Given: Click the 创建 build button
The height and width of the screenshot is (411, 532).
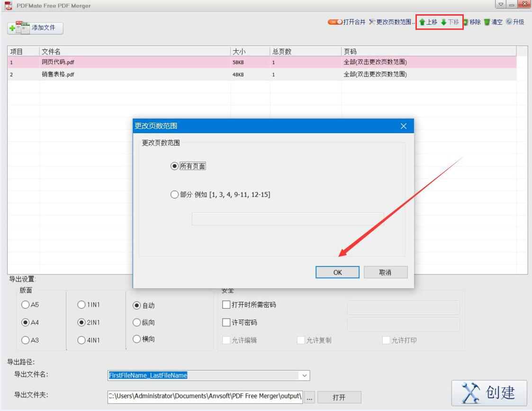Looking at the screenshot, I should [489, 393].
